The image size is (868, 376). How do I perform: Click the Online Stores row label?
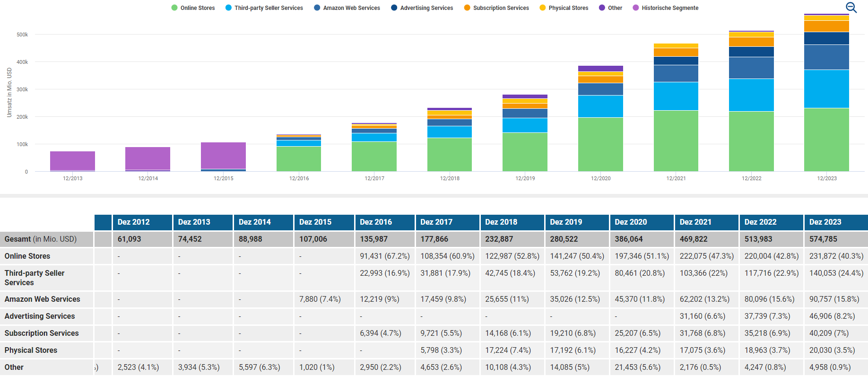(x=27, y=256)
